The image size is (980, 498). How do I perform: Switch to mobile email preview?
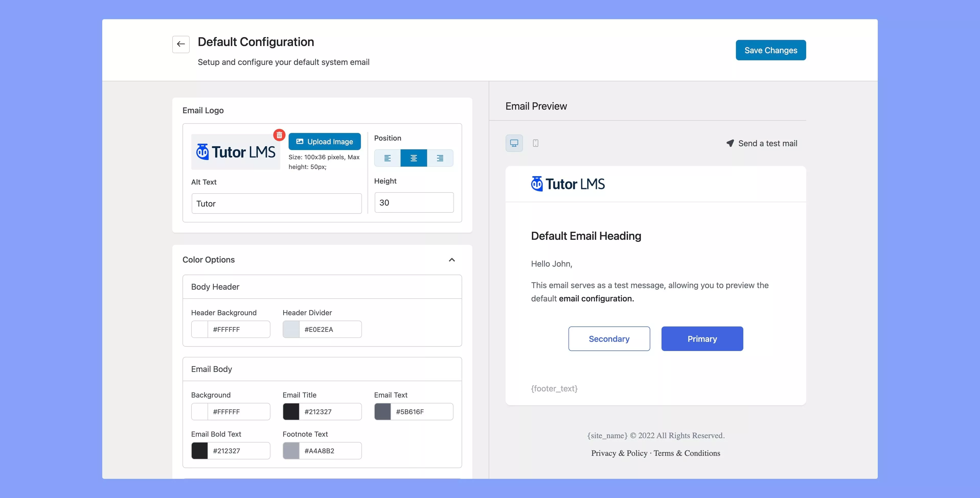pyautogui.click(x=535, y=143)
